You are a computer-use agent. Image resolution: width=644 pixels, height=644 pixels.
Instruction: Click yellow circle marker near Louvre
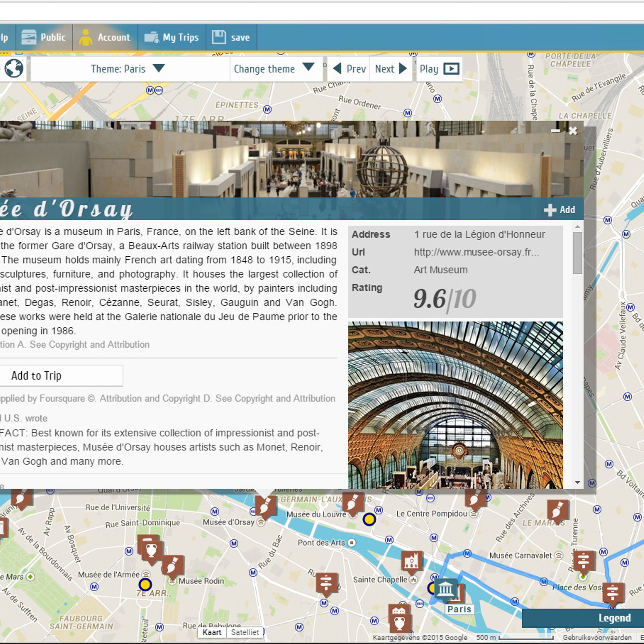click(369, 519)
